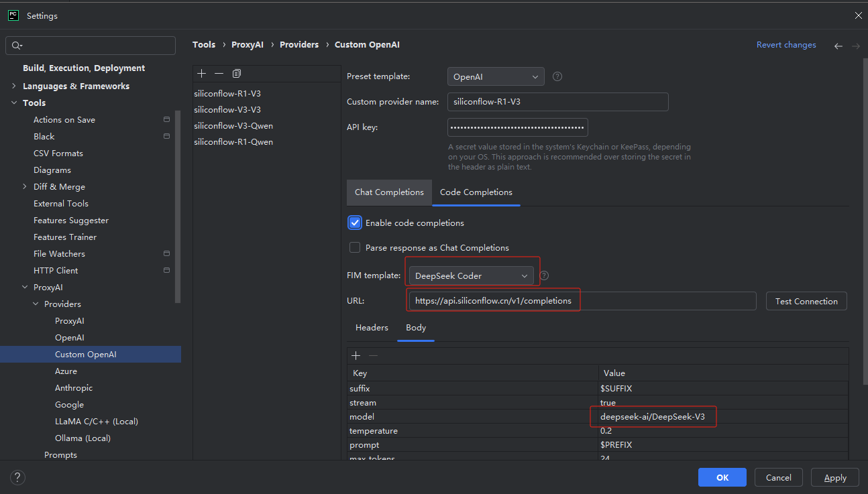Click the OK button
Screen dimensions: 868x494
click(x=722, y=477)
